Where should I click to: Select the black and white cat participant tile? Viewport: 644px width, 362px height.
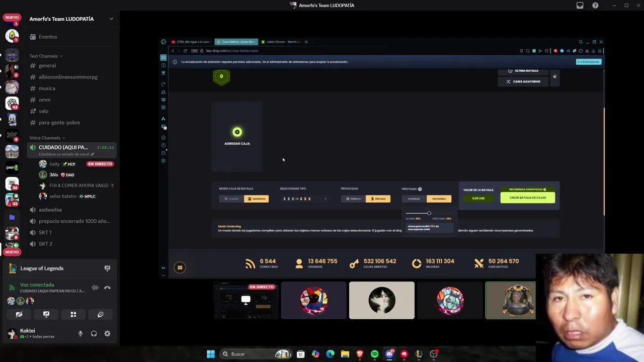tap(382, 300)
